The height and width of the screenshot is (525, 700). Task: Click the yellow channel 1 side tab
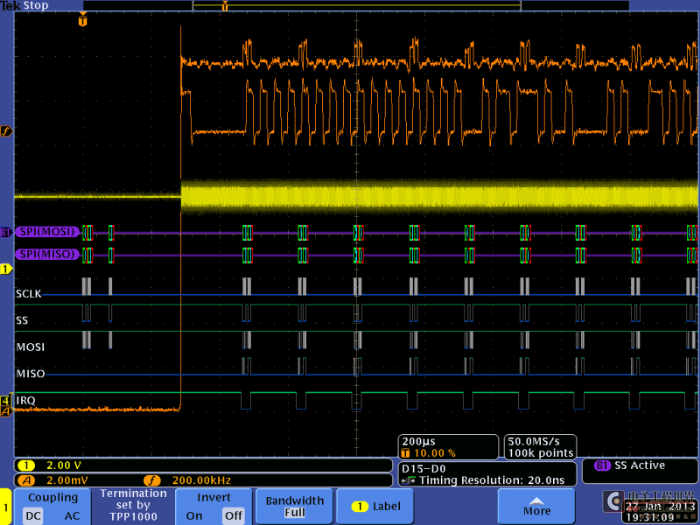point(5,506)
